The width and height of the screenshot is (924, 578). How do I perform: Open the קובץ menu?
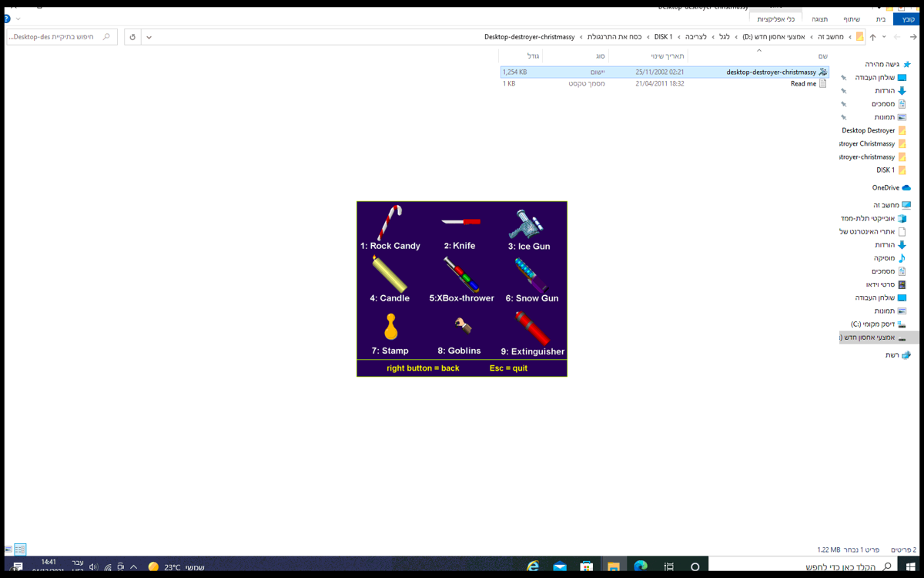point(906,19)
